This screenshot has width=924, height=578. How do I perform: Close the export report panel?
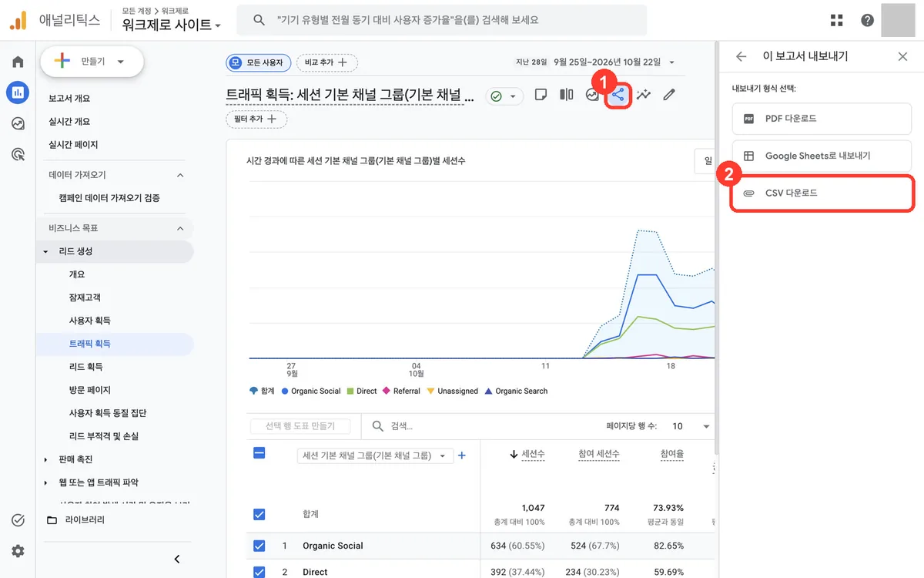click(x=902, y=56)
